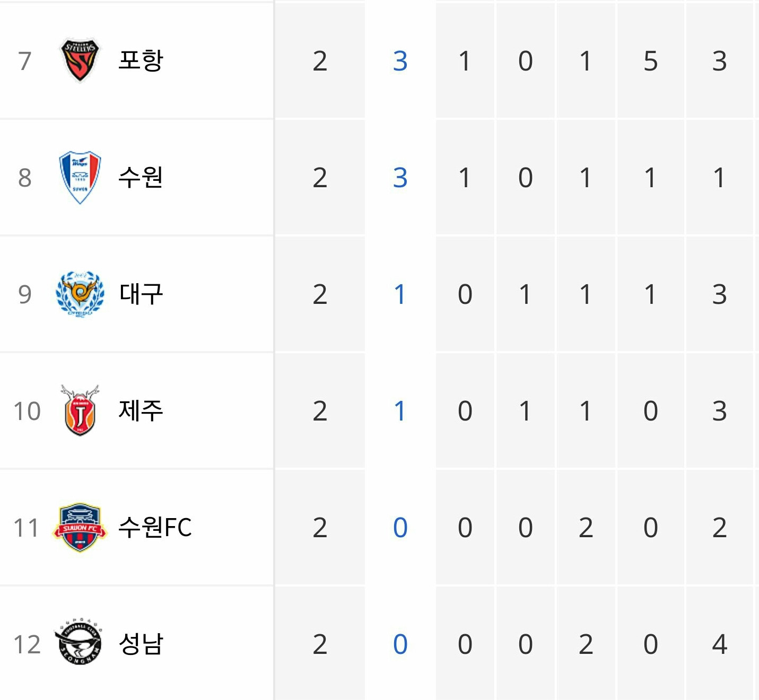The width and height of the screenshot is (759, 700).
Task: Select the 대구 team name
Action: (x=141, y=294)
